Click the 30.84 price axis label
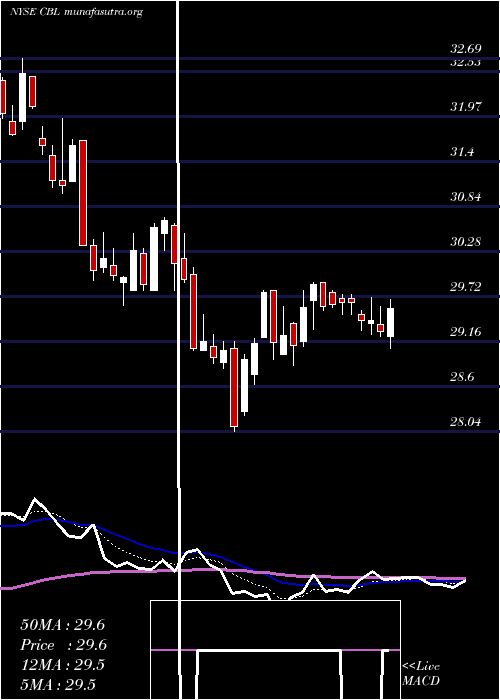 click(466, 196)
